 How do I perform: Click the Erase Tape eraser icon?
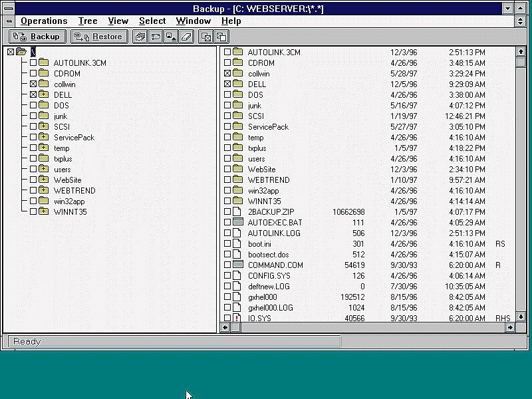pos(186,37)
